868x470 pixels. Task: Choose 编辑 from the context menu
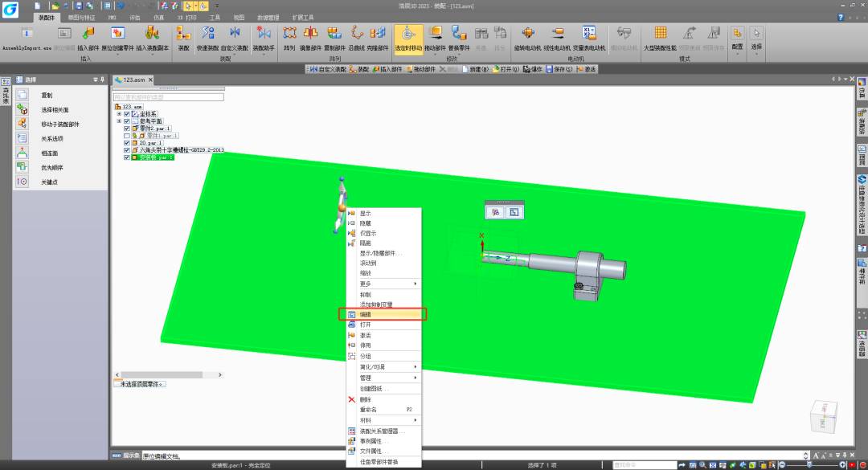[x=382, y=315]
